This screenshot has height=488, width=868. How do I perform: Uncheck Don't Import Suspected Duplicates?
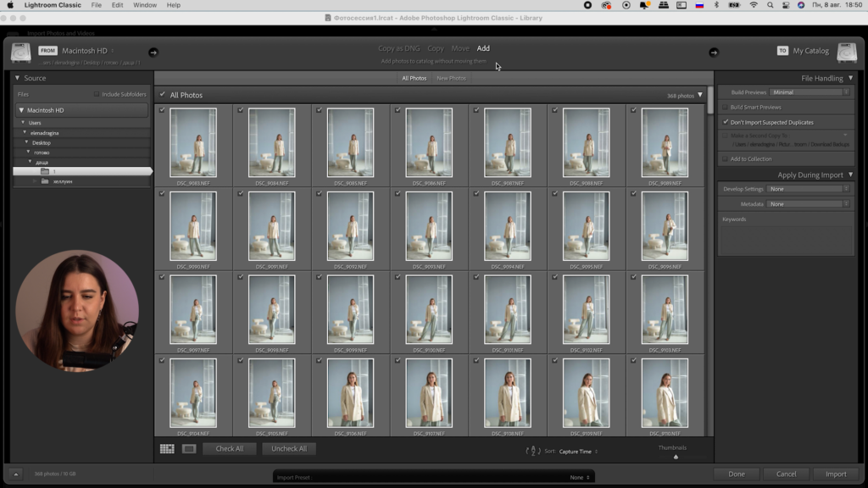click(725, 122)
